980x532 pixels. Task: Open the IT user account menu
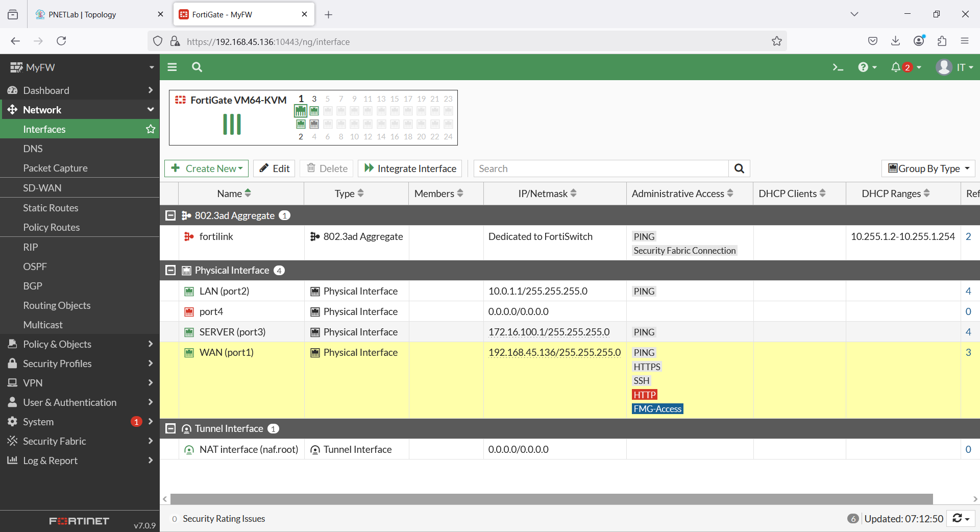pyautogui.click(x=954, y=67)
